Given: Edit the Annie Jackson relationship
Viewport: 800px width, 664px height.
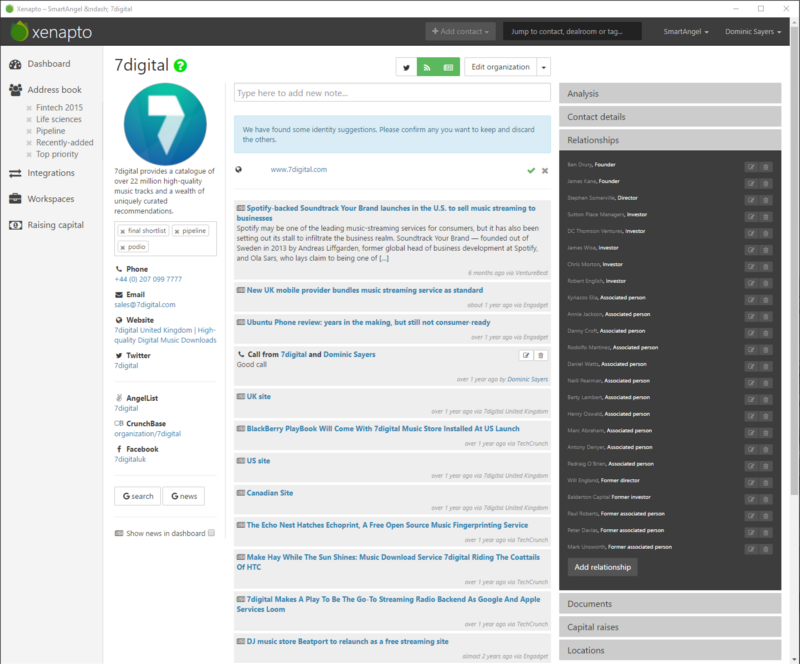Looking at the screenshot, I should pyautogui.click(x=751, y=316).
